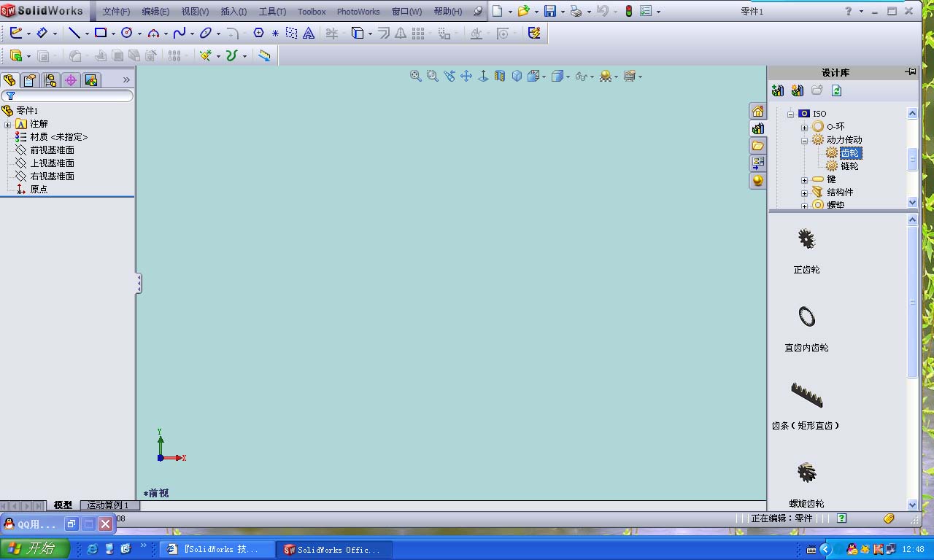Image resolution: width=934 pixels, height=560 pixels.
Task: Open the Toolbox menu
Action: (x=312, y=12)
